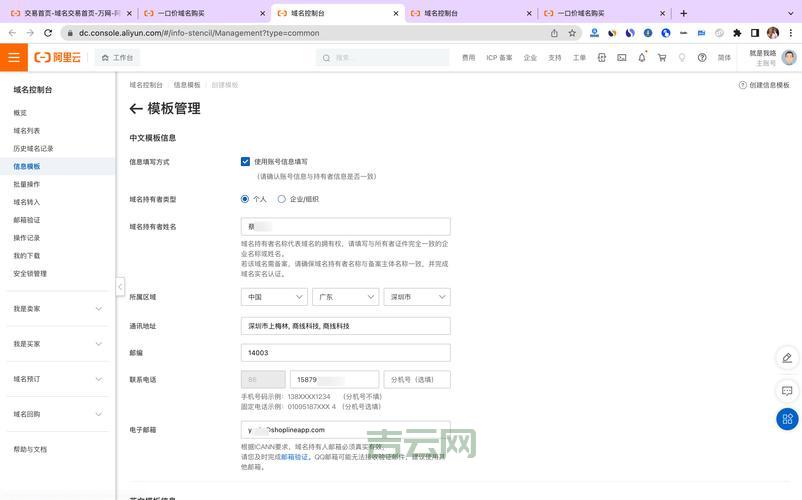
Task: Click the 电子邮箱 input field
Action: (345, 430)
